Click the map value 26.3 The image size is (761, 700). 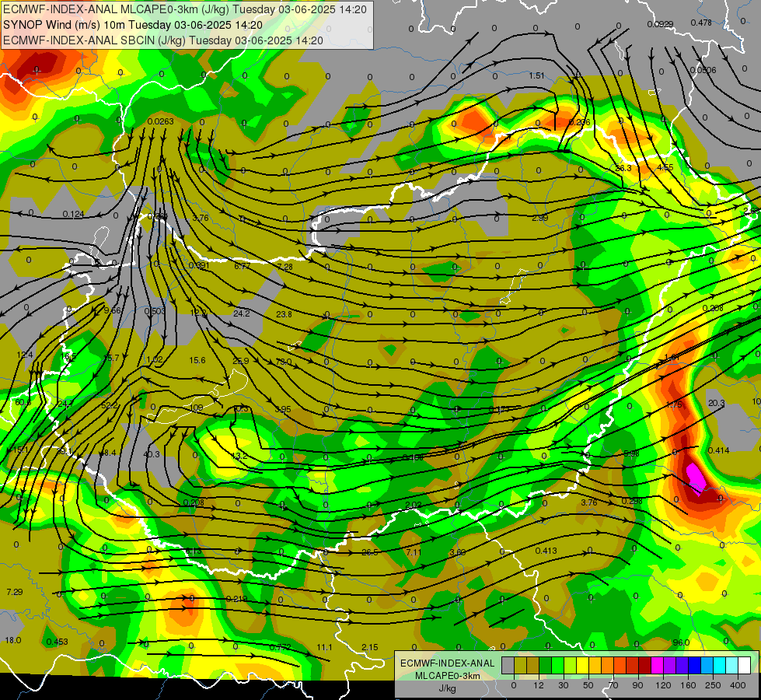pos(623,168)
